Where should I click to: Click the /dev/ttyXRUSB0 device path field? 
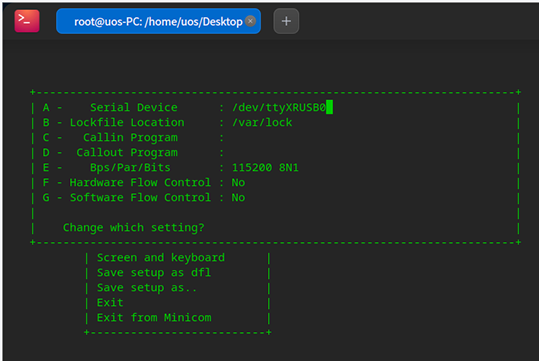tap(279, 107)
